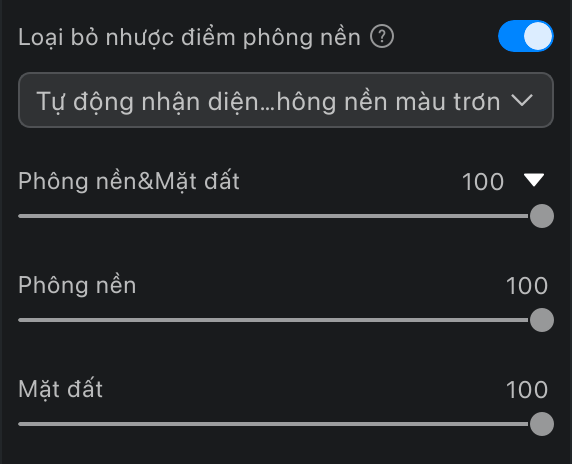Click the chevron arrow in the dropdown
This screenshot has height=464, width=572.
tap(522, 100)
